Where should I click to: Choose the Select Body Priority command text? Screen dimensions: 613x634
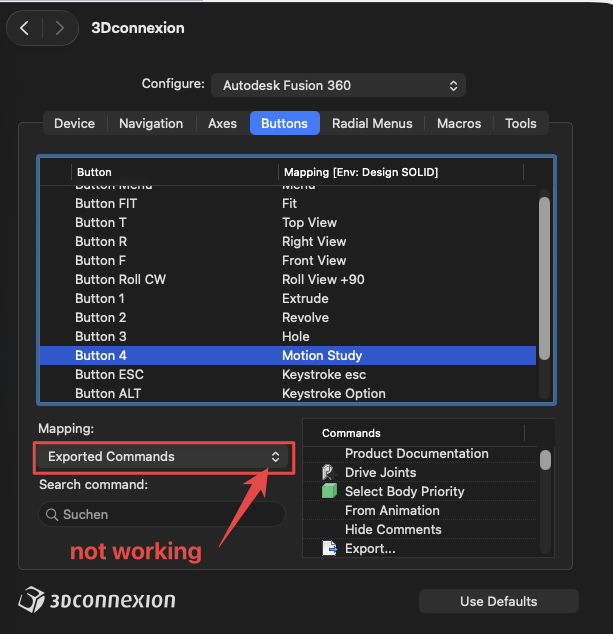(x=405, y=491)
